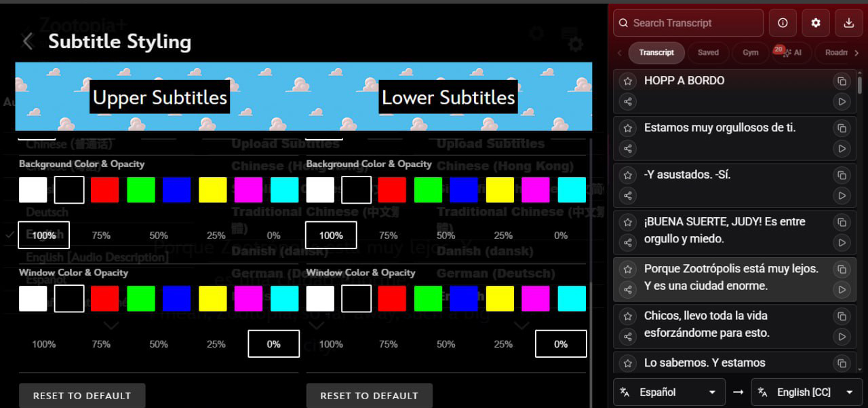The height and width of the screenshot is (408, 868).
Task: Pick white background color for Upper Subtitles
Action: 33,190
